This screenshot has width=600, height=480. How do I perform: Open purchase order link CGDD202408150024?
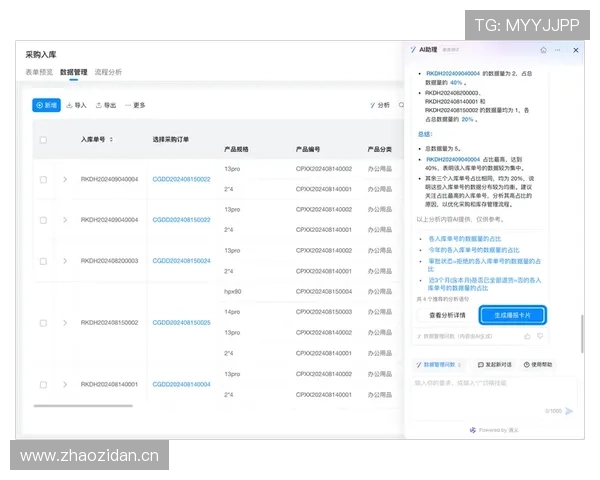coord(181,261)
